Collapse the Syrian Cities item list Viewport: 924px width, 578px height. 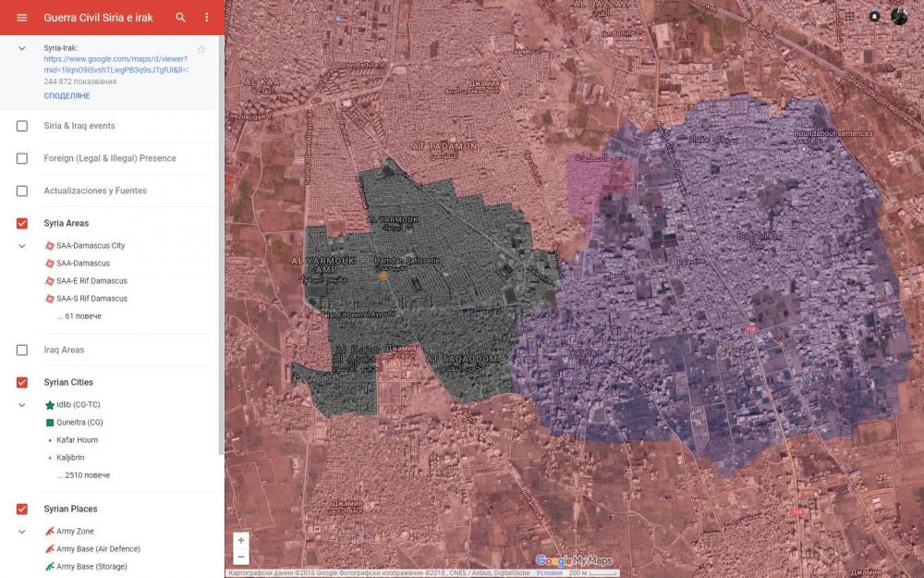pyautogui.click(x=22, y=405)
